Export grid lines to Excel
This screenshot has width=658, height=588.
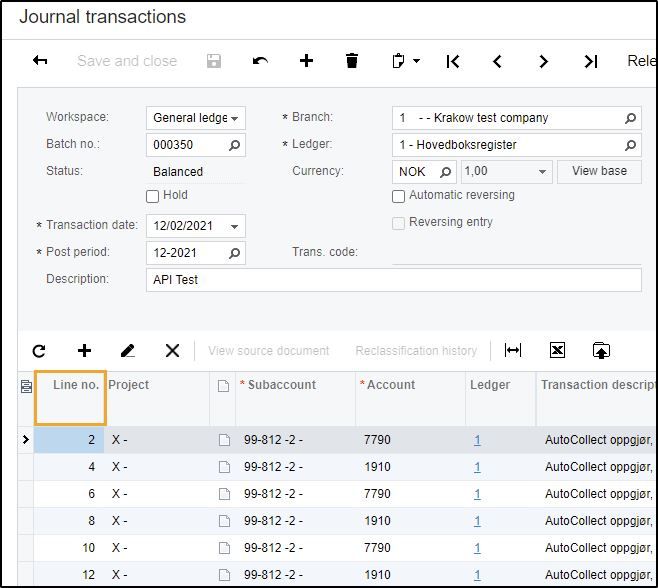click(x=557, y=350)
